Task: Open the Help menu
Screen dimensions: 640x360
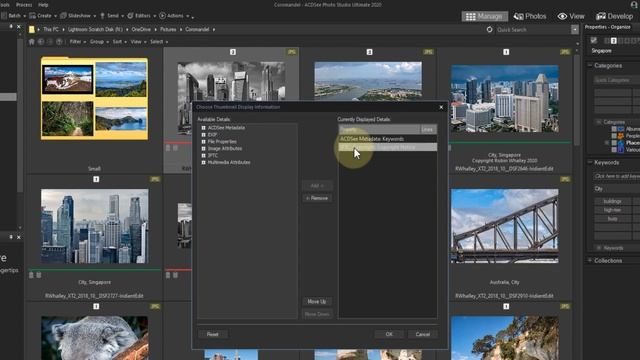Action: pos(43,5)
